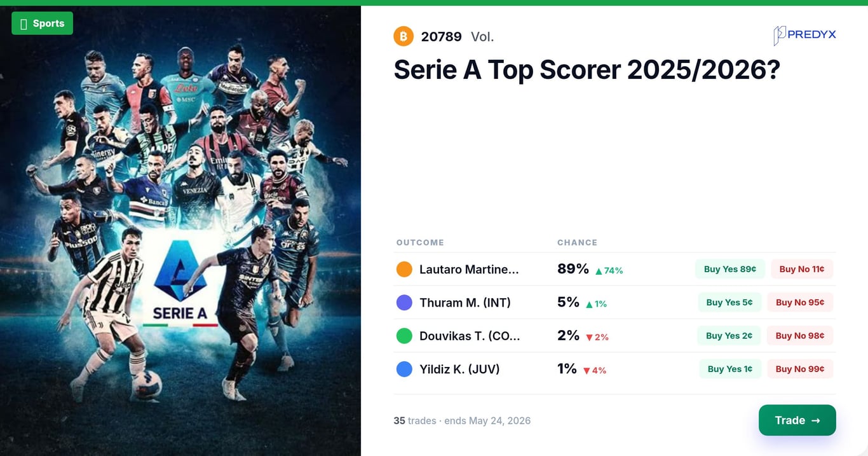Select the blue Yildiz outcome dot
Image resolution: width=868 pixels, height=456 pixels.
click(404, 369)
